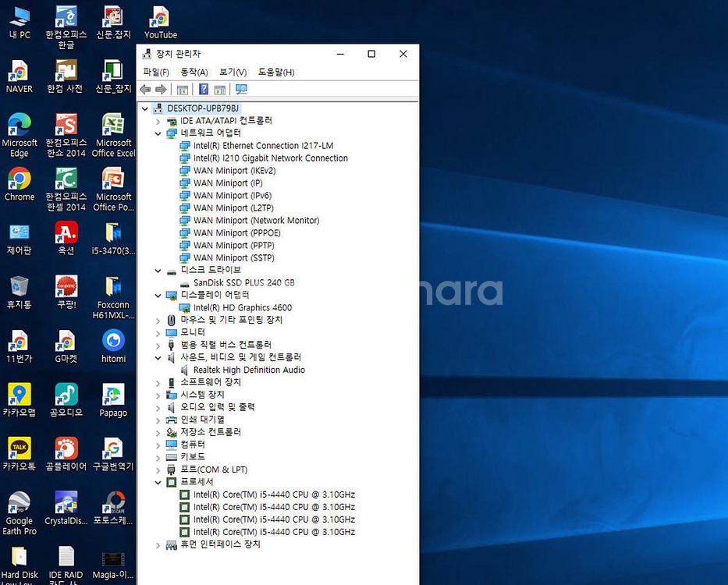Select the 한컴오피스 한셀 2014 icon
The height and width of the screenshot is (585, 728).
tap(66, 190)
